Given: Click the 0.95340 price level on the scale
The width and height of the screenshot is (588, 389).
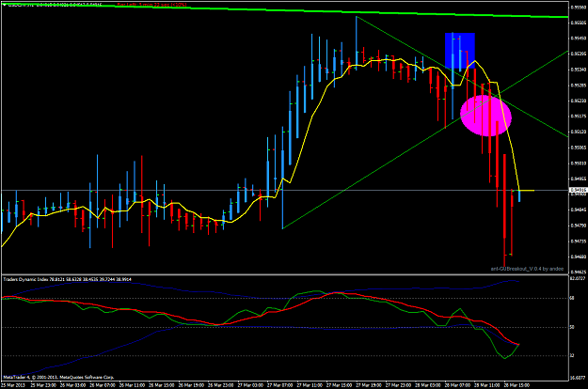Looking at the screenshot, I should [x=579, y=70].
